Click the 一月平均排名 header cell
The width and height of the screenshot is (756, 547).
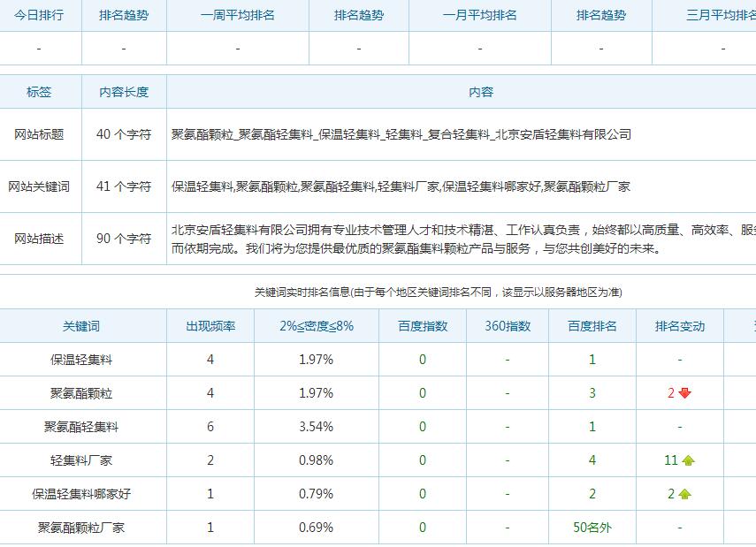coord(480,15)
